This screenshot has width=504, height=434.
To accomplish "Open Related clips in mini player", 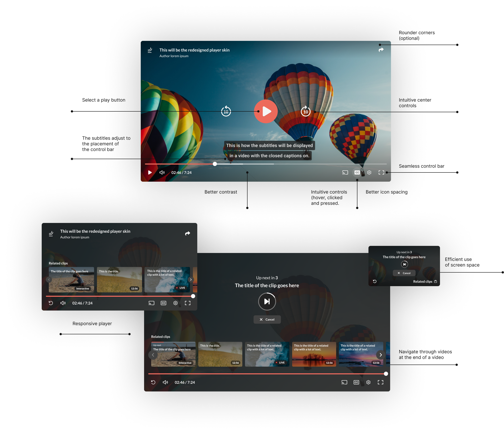I will coord(425,282).
